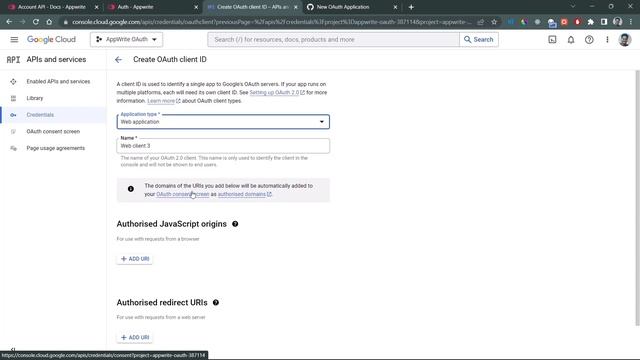
Task: Click the Page usage agreements icon
Action: [x=13, y=148]
